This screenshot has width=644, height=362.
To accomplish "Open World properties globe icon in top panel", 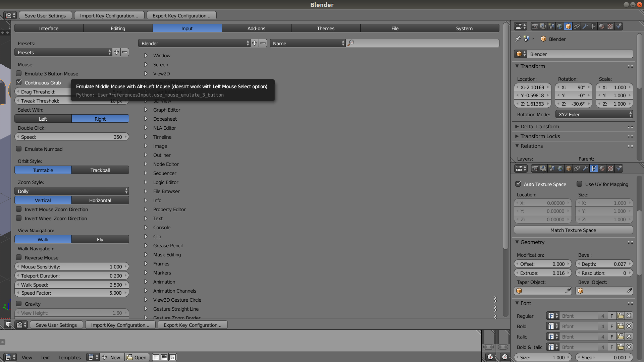I will pyautogui.click(x=560, y=26).
